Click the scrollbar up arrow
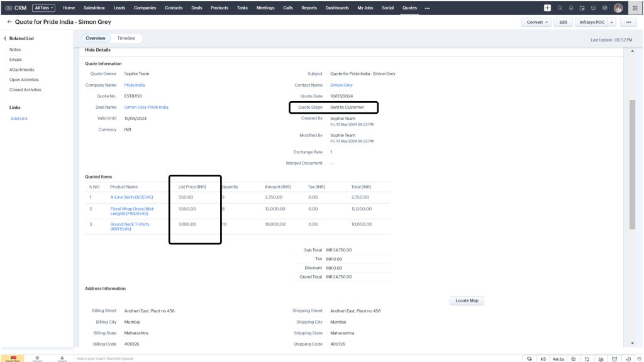Viewport: 644px width, 362px height. click(x=633, y=51)
